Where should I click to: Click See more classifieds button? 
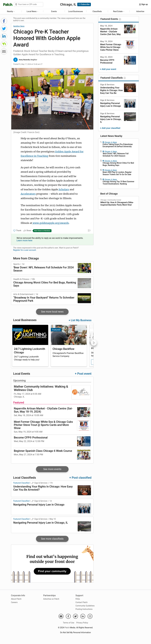point(52,539)
